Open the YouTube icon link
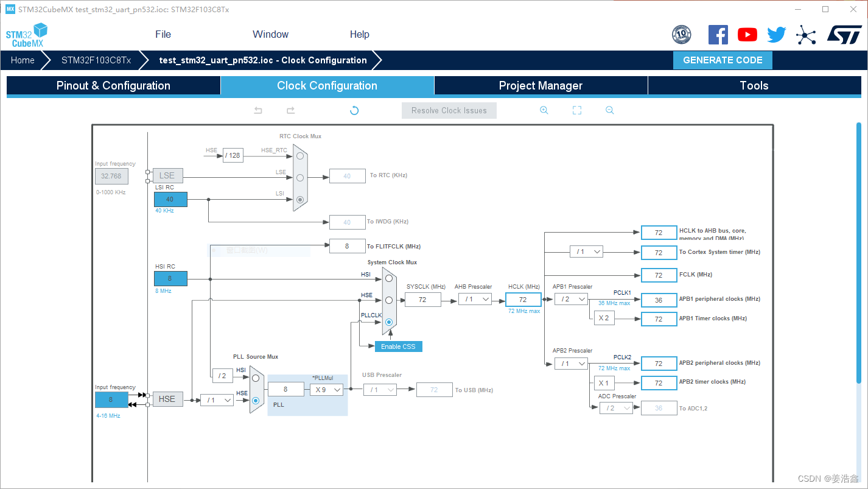 (747, 35)
